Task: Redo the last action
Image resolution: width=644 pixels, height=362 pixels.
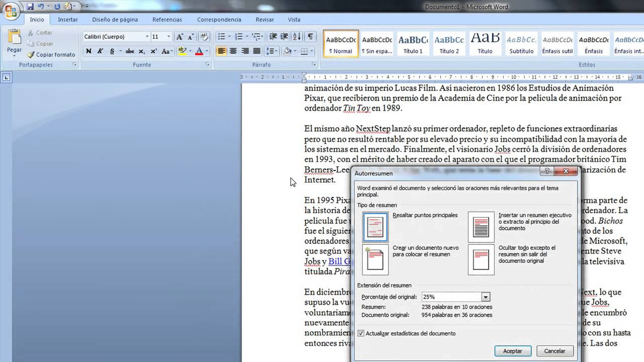Action: pyautogui.click(x=57, y=7)
